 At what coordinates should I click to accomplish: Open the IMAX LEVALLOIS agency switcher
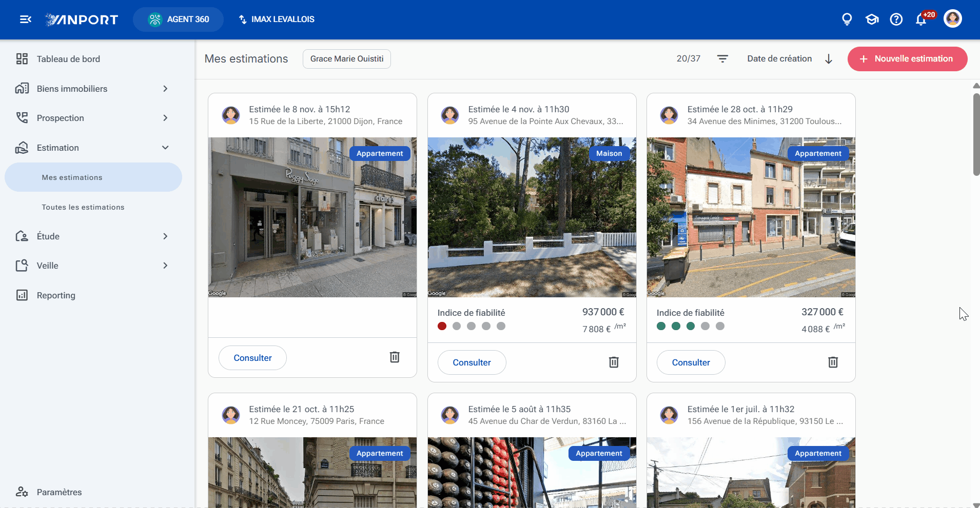pyautogui.click(x=277, y=19)
